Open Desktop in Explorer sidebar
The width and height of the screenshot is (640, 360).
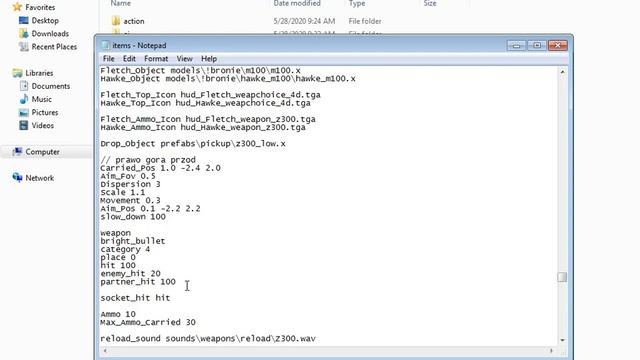45,20
